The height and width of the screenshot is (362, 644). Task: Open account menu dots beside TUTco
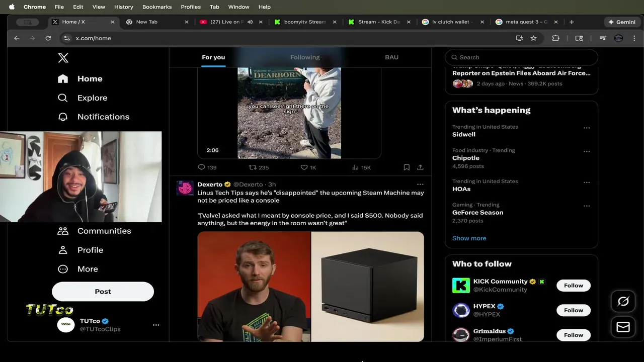click(156, 325)
